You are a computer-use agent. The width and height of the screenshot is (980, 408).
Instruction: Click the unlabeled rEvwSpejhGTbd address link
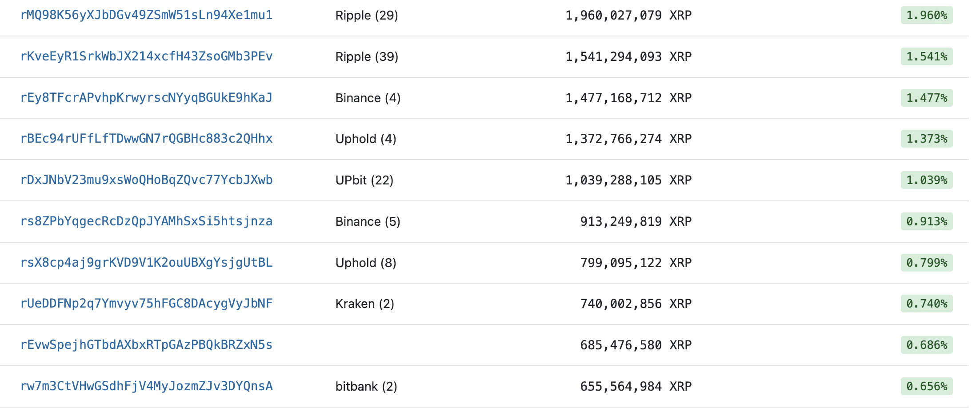146,345
